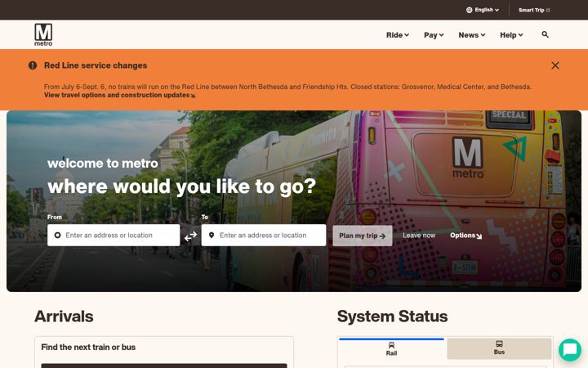Open the Smart Trip external link
The image size is (588, 368).
534,10
